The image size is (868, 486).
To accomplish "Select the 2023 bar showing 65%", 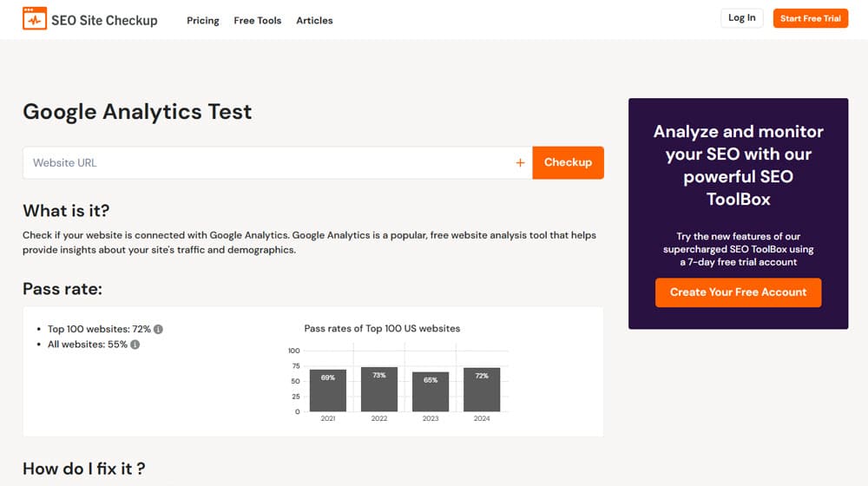I will click(x=431, y=391).
